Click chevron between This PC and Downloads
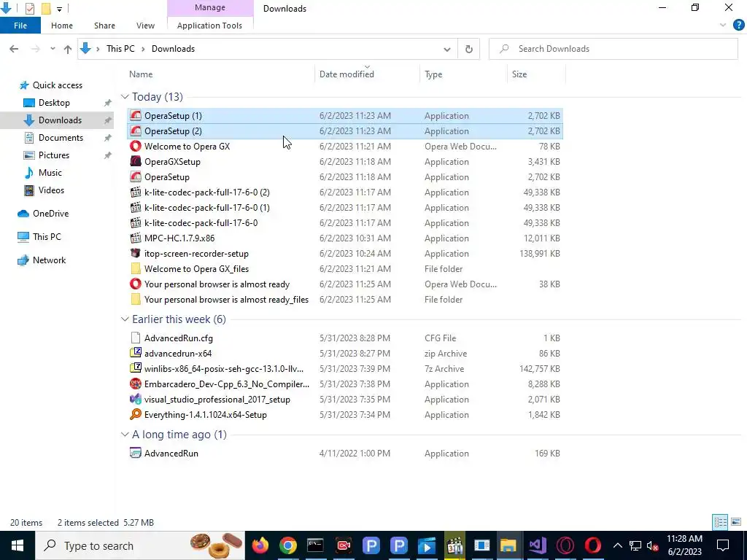 [x=143, y=49]
